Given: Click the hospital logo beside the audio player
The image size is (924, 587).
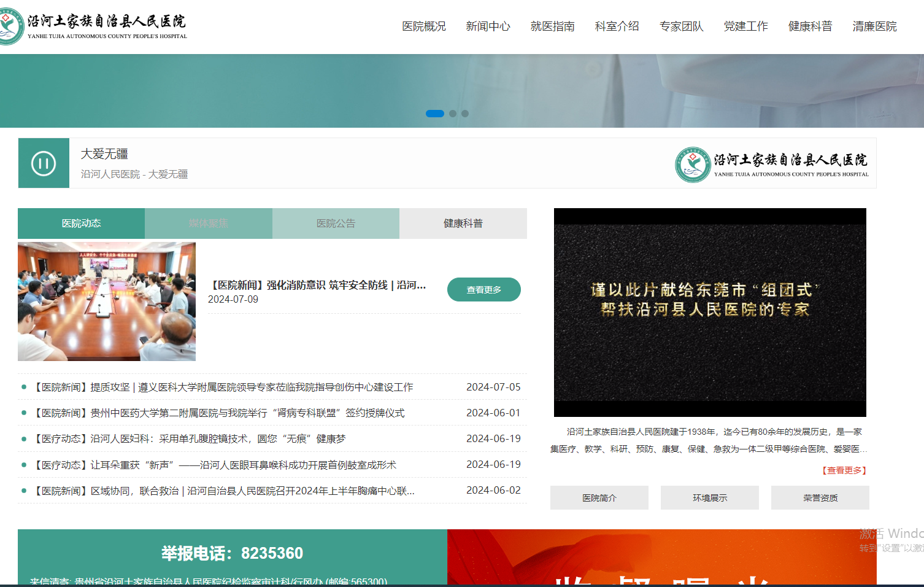Looking at the screenshot, I should pos(772,165).
